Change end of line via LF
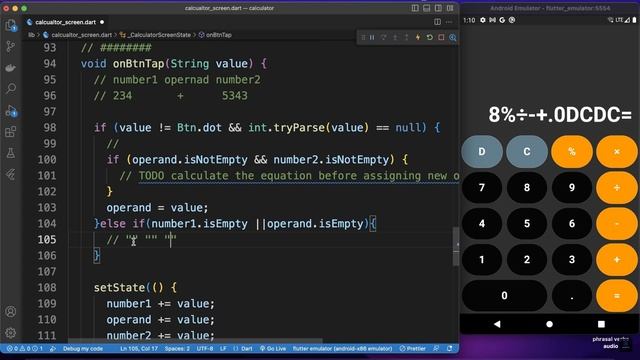This screenshot has height=360, width=640. [223, 349]
